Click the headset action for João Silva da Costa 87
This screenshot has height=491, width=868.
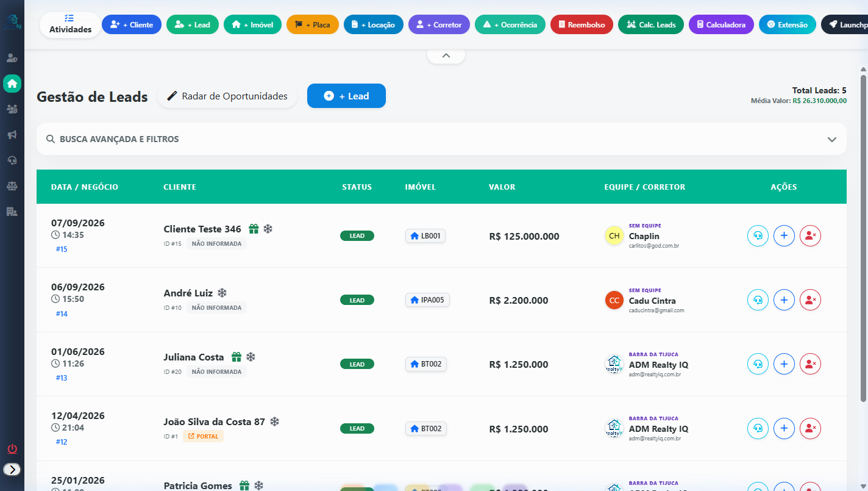click(758, 428)
